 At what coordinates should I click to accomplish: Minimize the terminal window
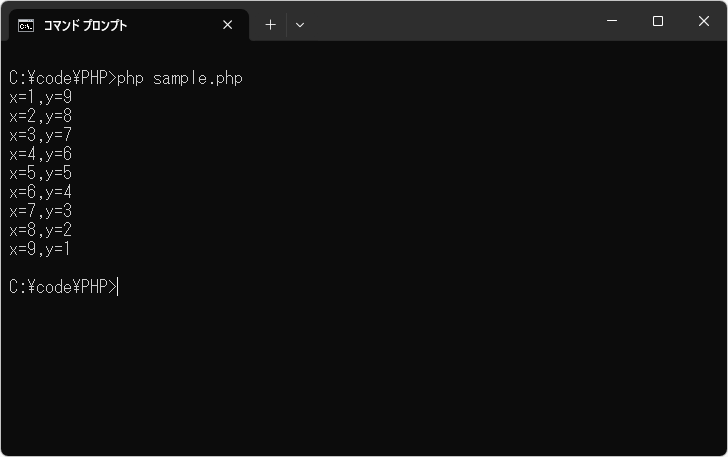click(x=612, y=21)
